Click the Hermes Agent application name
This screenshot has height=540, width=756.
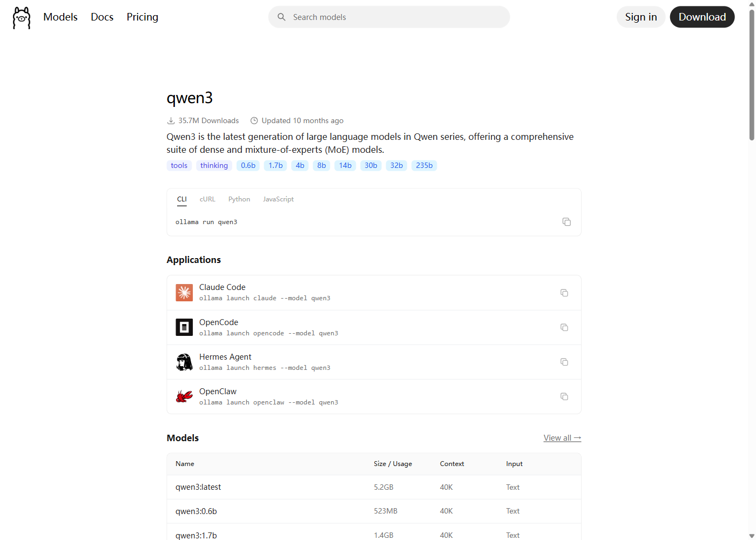click(225, 357)
